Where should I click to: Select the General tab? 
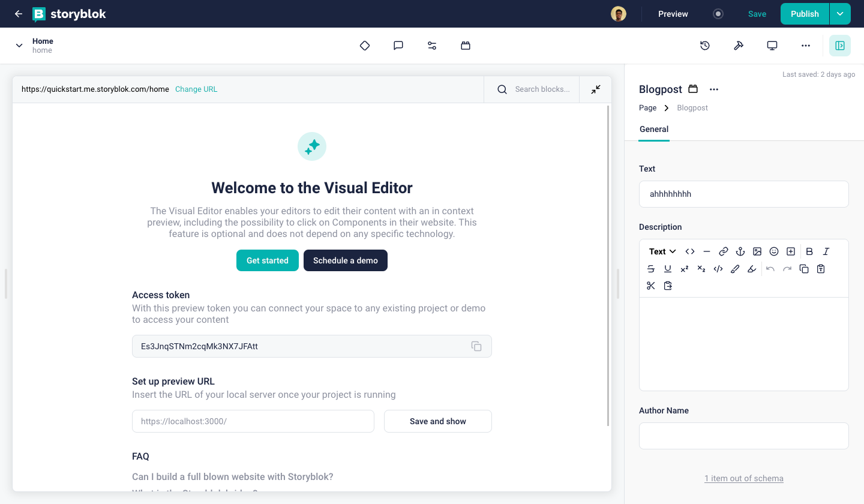click(x=654, y=129)
